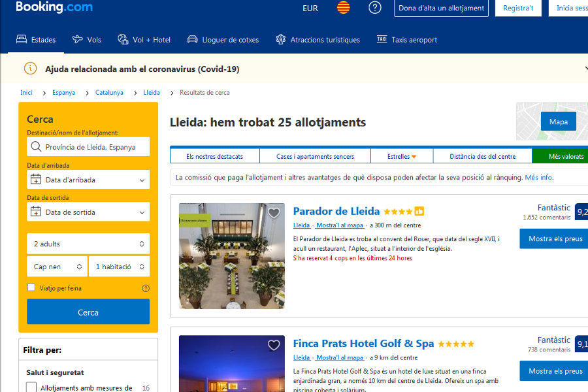The width and height of the screenshot is (588, 392).
Task: Click the calendar icon for Data de sortida
Action: (36, 212)
